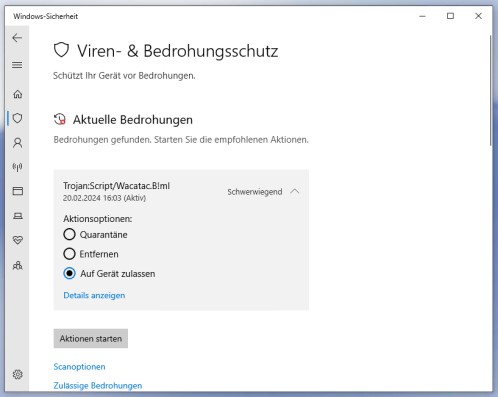This screenshot has width=498, height=397.
Task: Collapse the Trojan threat entry chevron
Action: [x=295, y=191]
